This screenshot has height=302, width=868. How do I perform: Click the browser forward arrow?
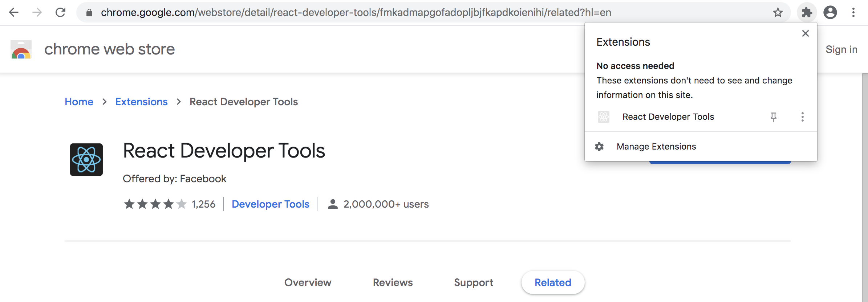(x=37, y=12)
